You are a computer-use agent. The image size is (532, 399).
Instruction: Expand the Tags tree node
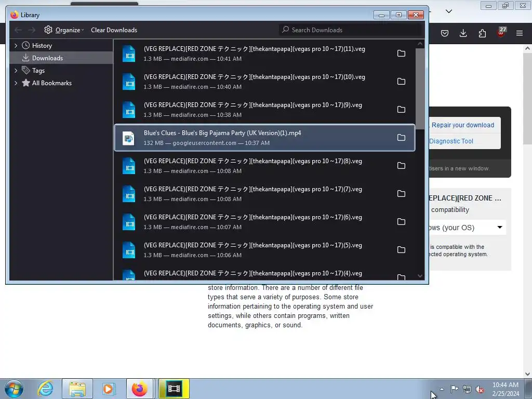point(16,71)
